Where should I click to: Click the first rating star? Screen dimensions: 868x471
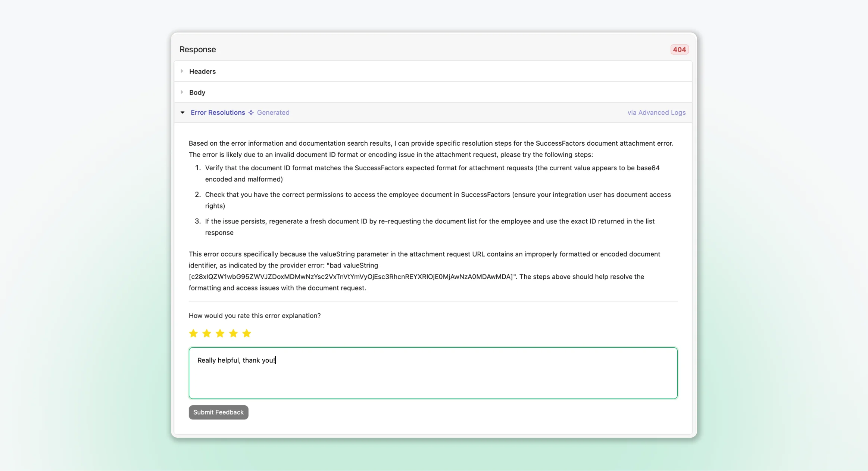click(193, 333)
